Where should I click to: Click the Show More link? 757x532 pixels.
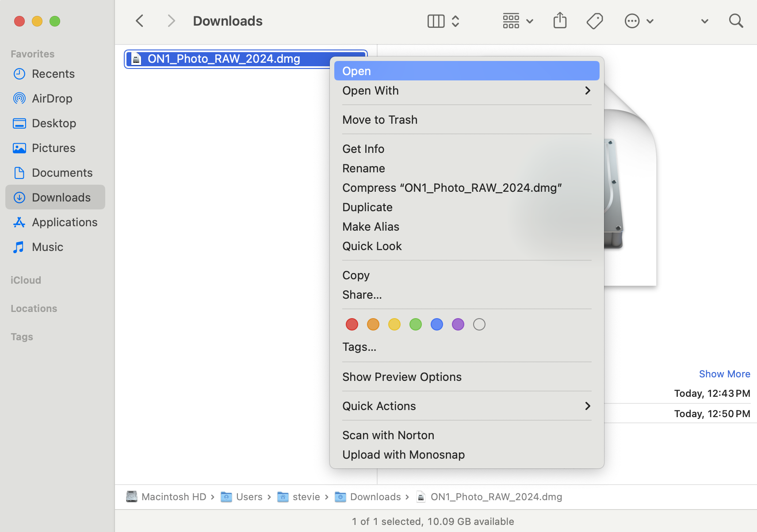724,374
